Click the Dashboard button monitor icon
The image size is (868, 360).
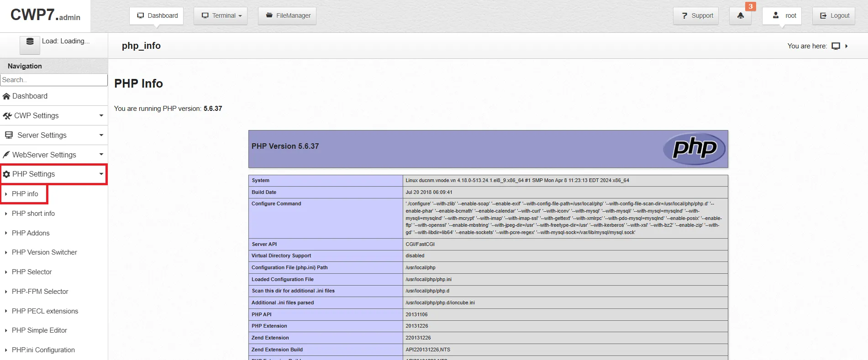(141, 16)
